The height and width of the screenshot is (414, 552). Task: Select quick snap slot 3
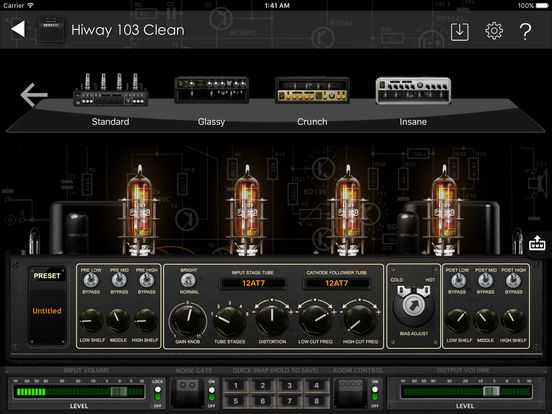289,386
